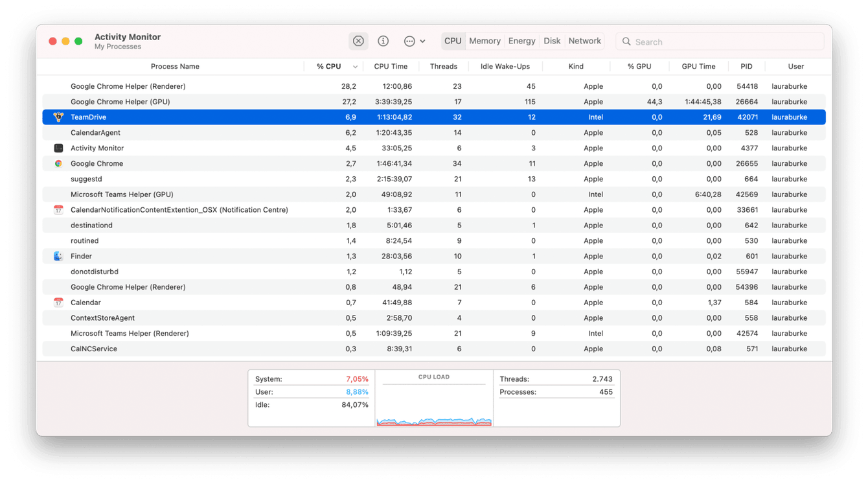868x484 pixels.
Task: Show the Network tab
Action: 584,41
